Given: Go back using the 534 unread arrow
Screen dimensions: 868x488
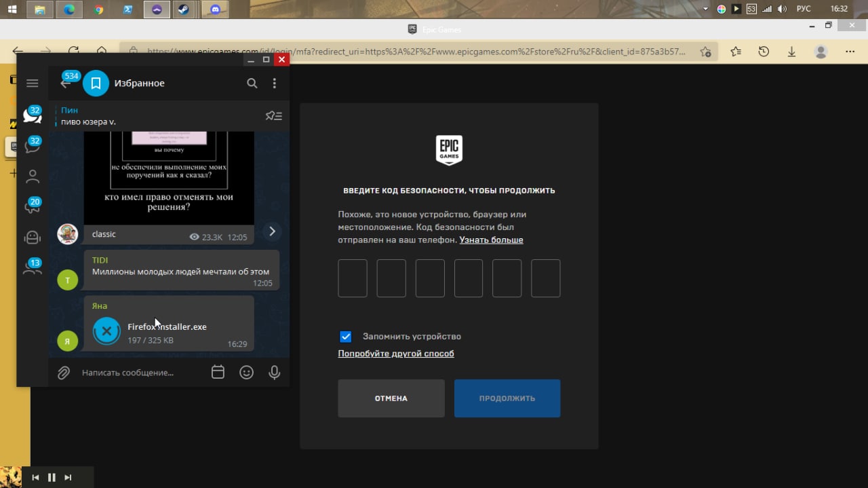Looking at the screenshot, I should 66,83.
